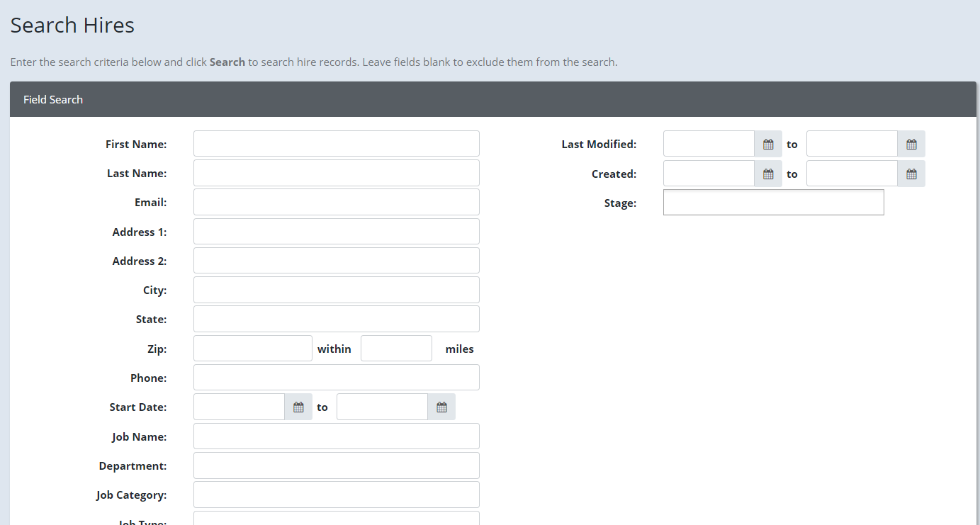Click inside the Department field
Image resolution: width=980 pixels, height=525 pixels.
click(336, 465)
